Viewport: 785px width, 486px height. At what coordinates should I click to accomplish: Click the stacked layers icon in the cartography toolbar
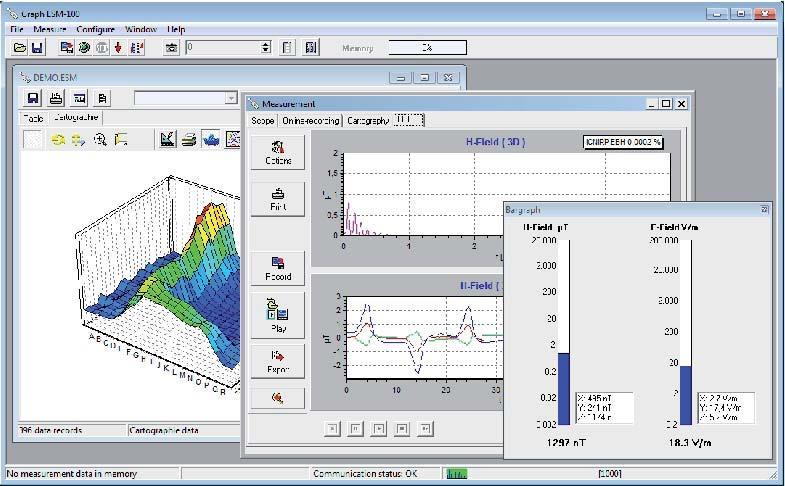[189, 139]
